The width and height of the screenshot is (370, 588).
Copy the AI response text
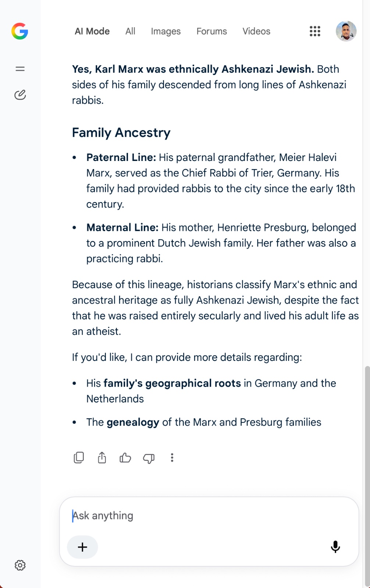[x=79, y=458]
